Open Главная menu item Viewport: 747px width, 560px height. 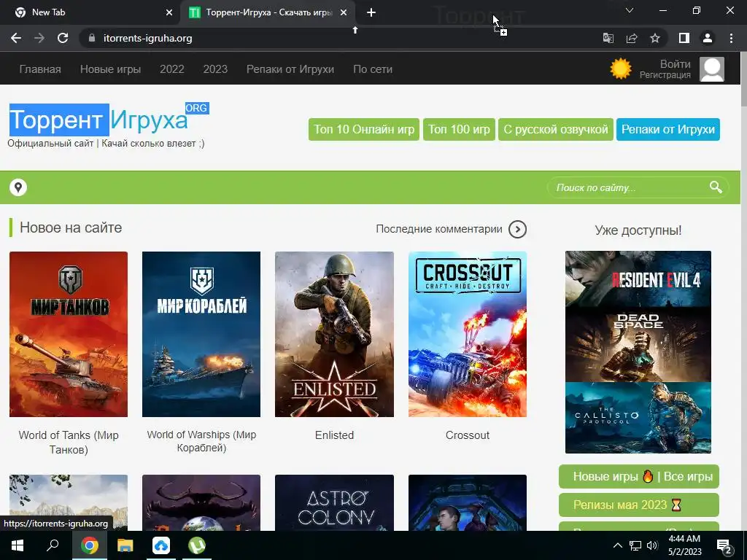click(x=40, y=69)
